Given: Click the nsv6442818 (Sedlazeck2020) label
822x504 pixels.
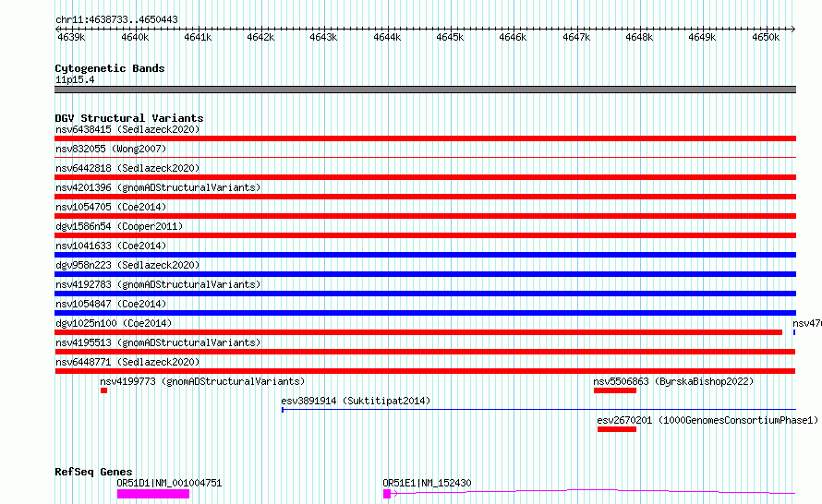Looking at the screenshot, I should point(127,168).
